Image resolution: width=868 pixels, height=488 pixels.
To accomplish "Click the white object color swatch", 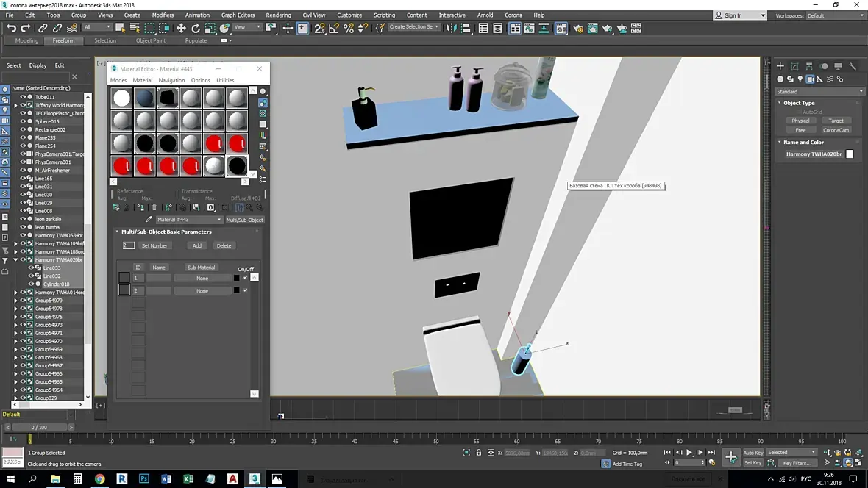I will [x=850, y=154].
